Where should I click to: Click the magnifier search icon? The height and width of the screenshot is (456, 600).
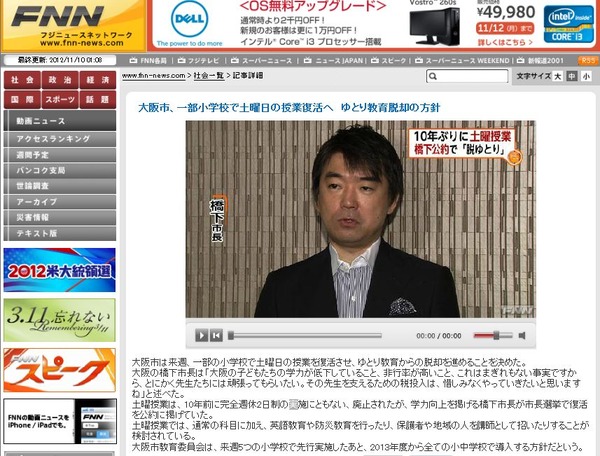click(433, 76)
